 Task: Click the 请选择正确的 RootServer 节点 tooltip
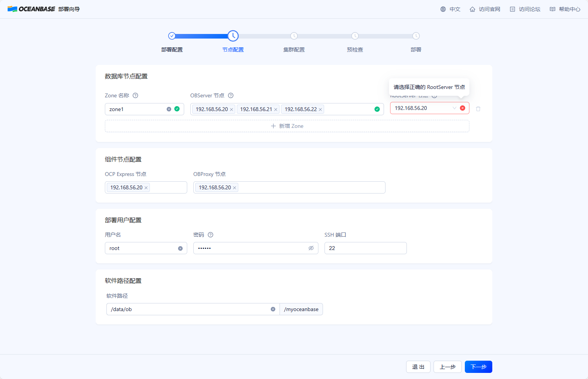point(429,87)
